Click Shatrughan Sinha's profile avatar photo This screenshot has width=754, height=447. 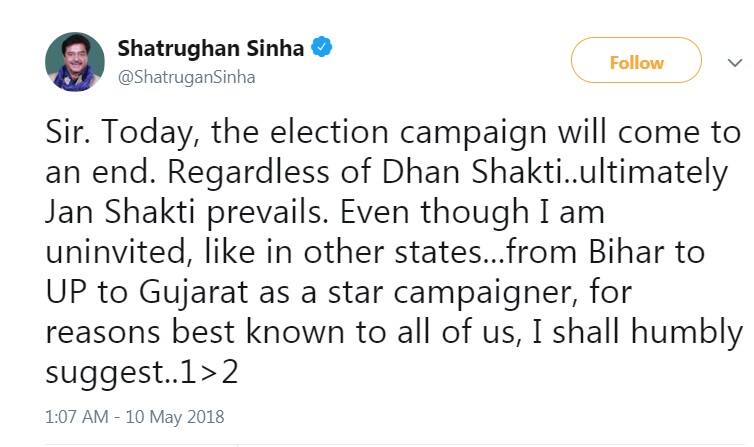(x=74, y=62)
